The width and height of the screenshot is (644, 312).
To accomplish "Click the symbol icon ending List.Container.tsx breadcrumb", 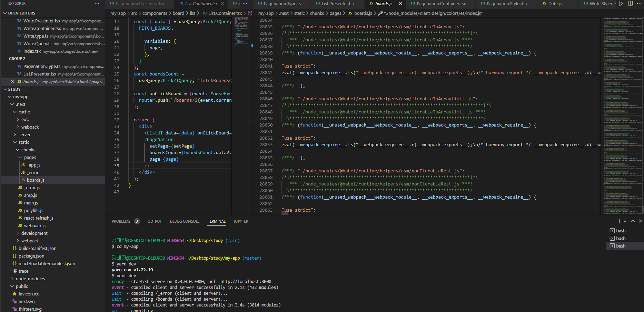I will (250, 13).
